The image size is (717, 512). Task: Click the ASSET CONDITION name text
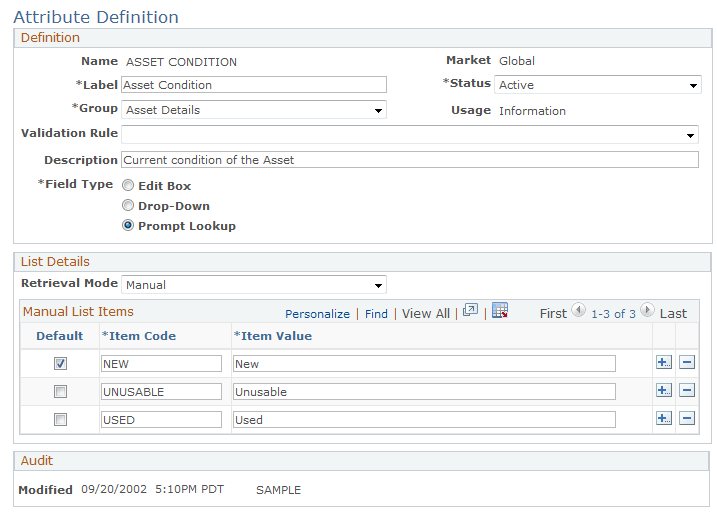(x=182, y=62)
